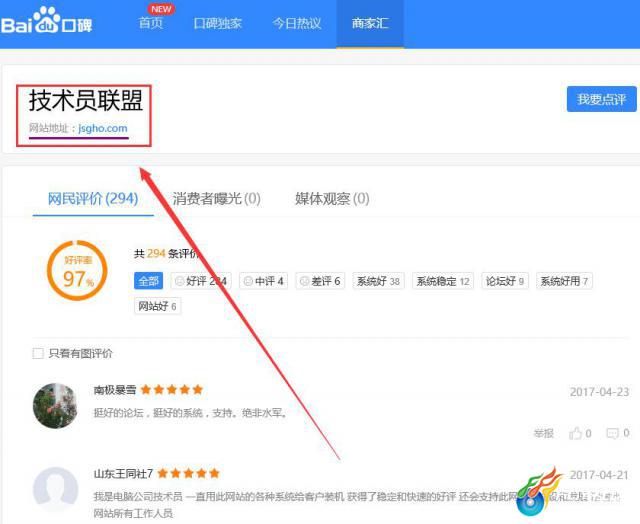Click 山东王同社7 default avatar

pos(55,489)
